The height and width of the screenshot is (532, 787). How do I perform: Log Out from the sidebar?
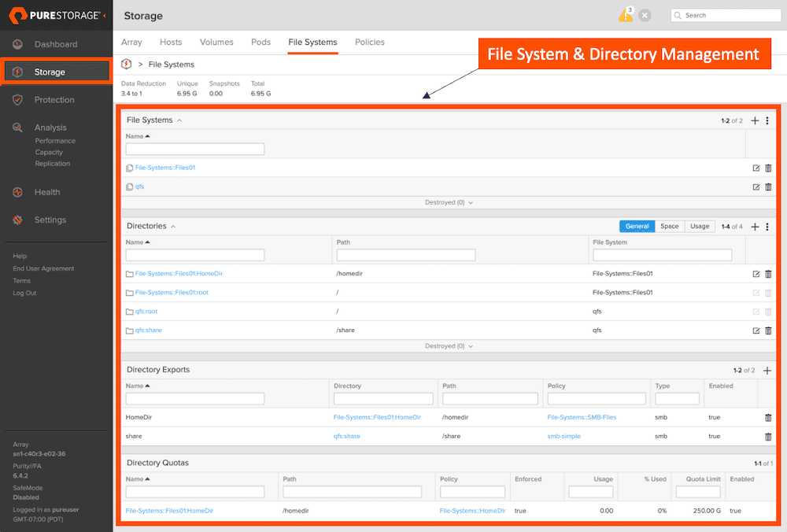[24, 293]
